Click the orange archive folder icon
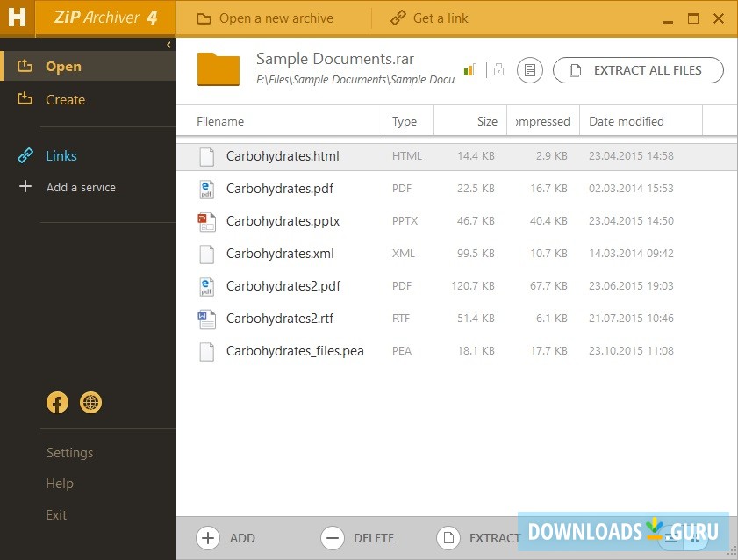 (219, 69)
